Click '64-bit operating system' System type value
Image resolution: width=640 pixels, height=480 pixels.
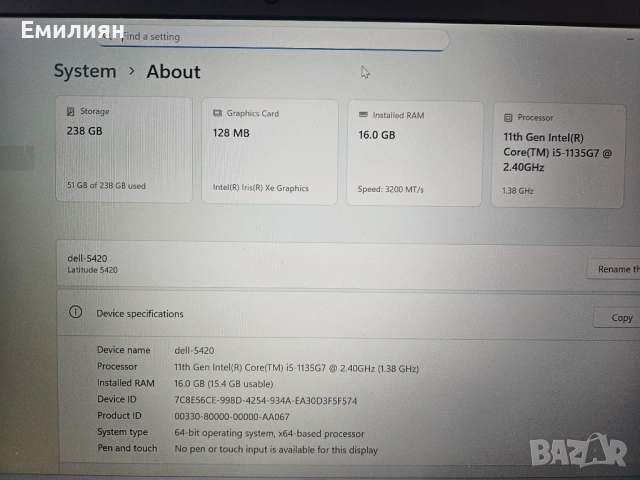coord(269,433)
